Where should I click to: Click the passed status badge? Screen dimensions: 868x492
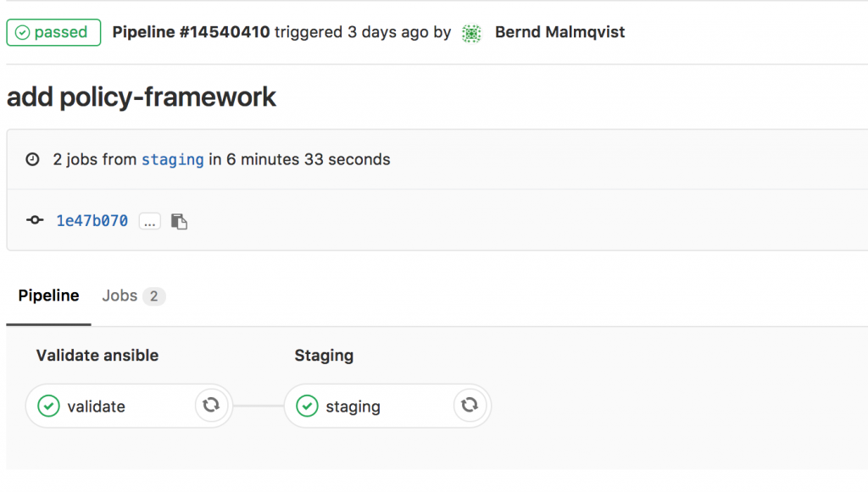[x=53, y=32]
